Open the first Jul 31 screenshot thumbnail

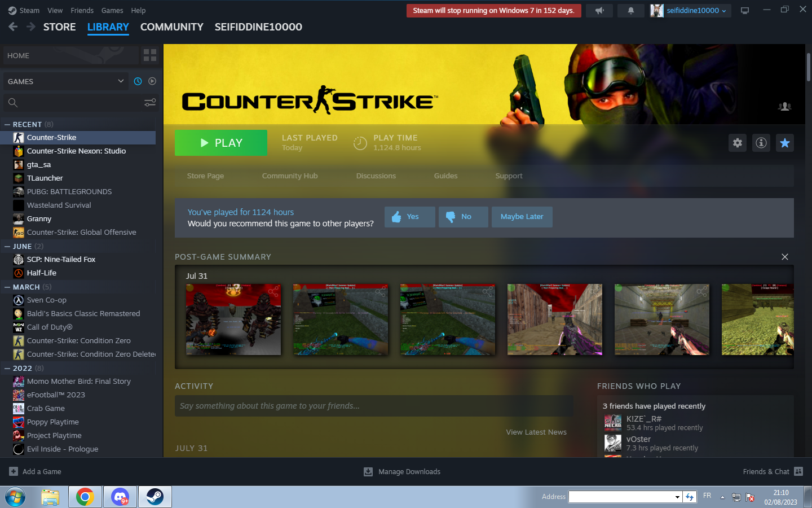pos(233,319)
